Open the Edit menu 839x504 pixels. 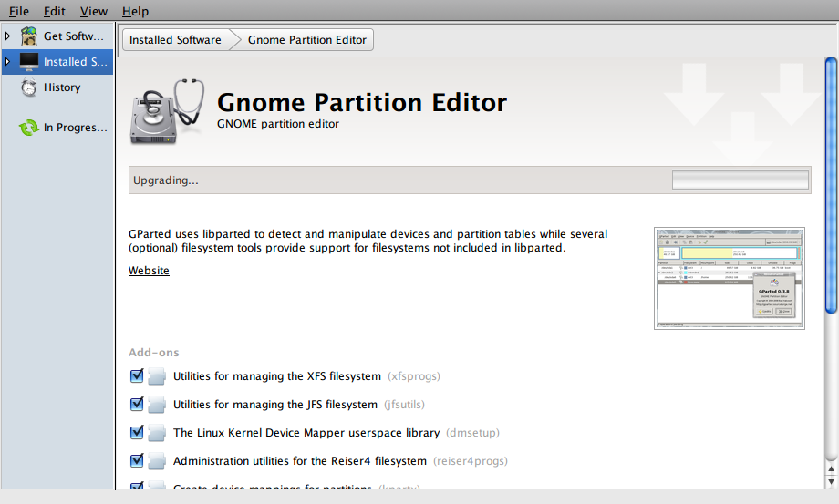click(55, 11)
